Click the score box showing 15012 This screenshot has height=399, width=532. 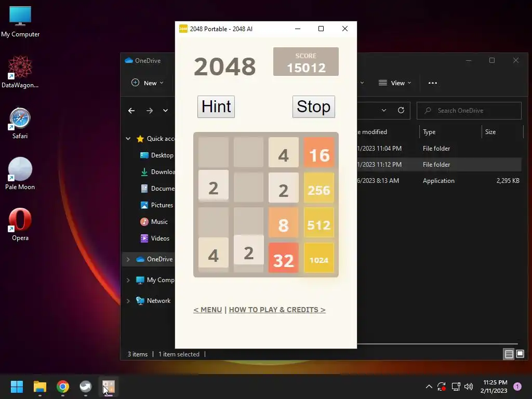[x=305, y=62]
